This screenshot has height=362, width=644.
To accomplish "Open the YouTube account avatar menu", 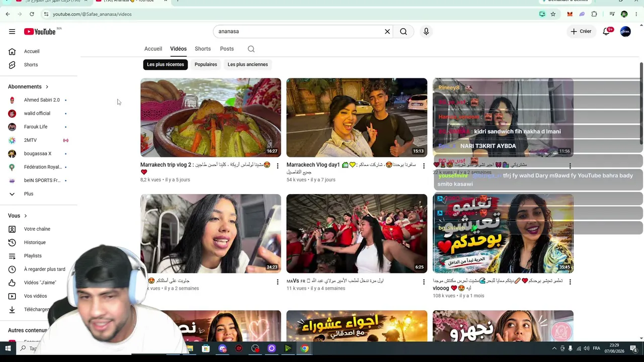I will pyautogui.click(x=625, y=32).
